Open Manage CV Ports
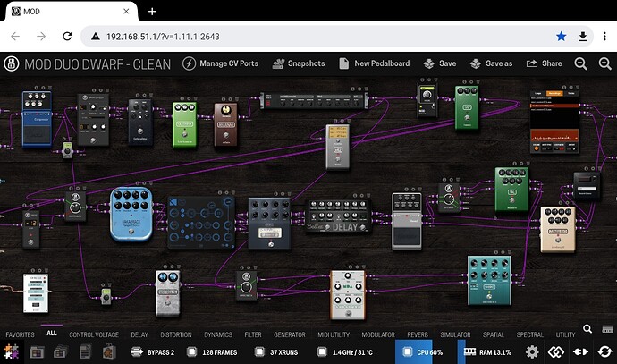Image resolution: width=617 pixels, height=364 pixels. (x=220, y=63)
